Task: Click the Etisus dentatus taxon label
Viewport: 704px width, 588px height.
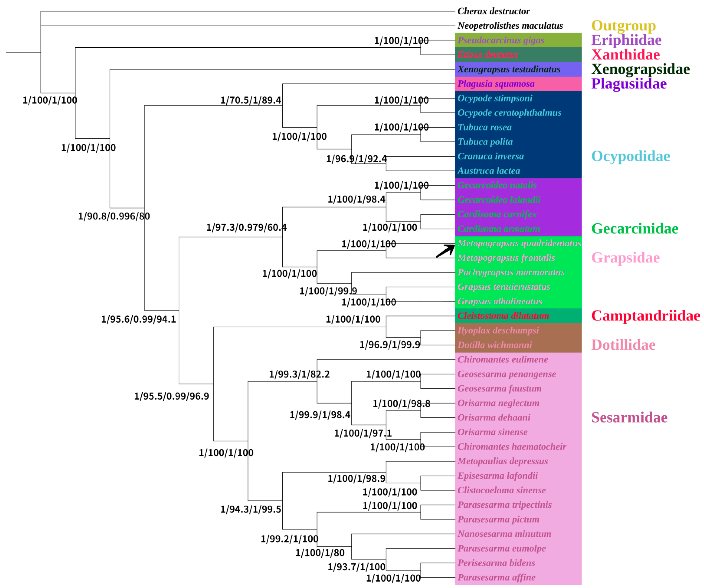Action: pos(488,55)
